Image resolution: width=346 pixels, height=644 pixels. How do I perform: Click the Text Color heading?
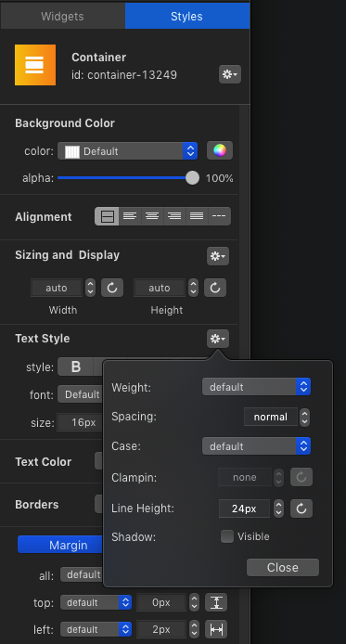43,461
